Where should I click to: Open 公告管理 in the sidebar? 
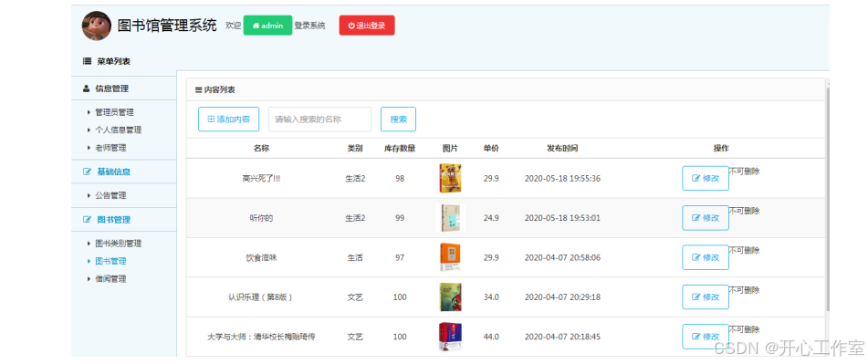(110, 195)
